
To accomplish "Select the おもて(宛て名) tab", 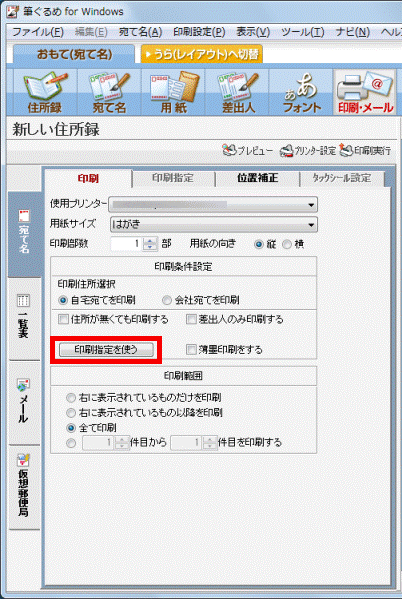I will (74, 54).
